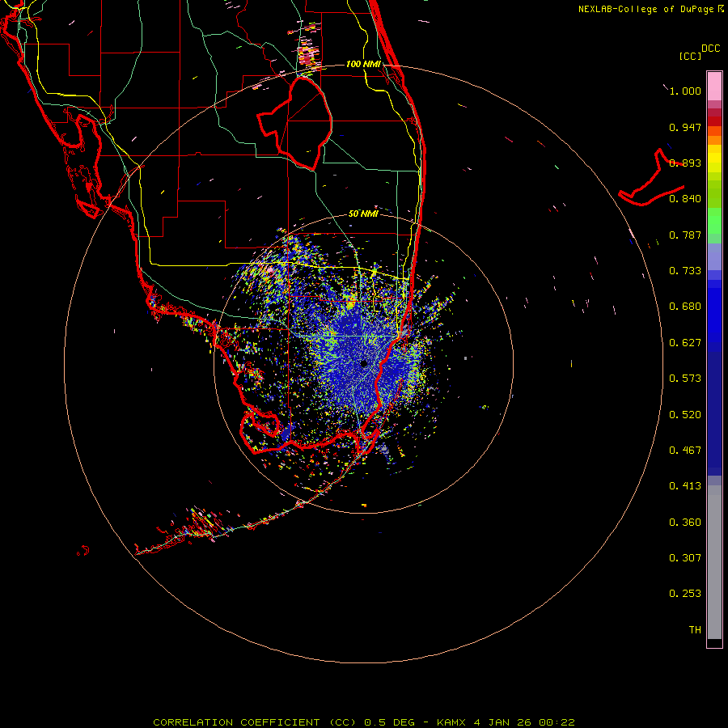
Task: Click the 100 NMI range ring label
Action: 363,64
